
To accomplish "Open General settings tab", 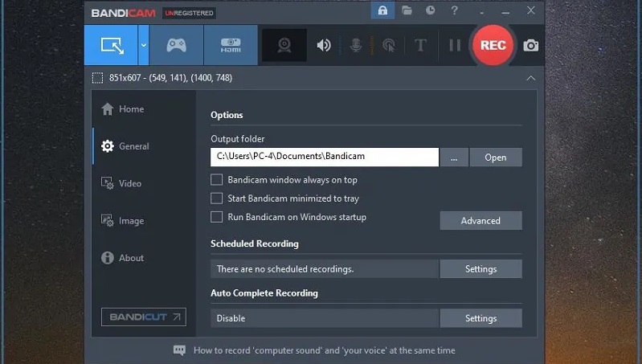I will point(125,146).
